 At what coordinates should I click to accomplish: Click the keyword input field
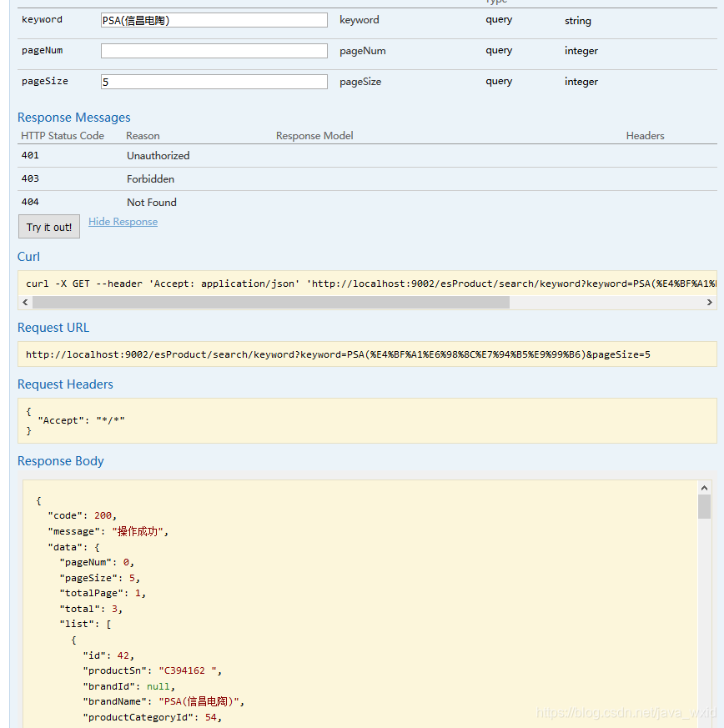pos(214,20)
